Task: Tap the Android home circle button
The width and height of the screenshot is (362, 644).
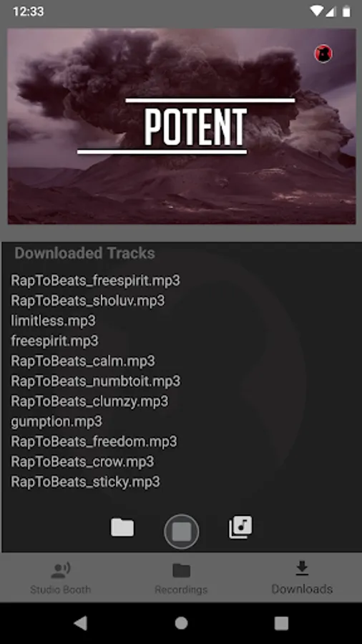Action: coord(181,623)
